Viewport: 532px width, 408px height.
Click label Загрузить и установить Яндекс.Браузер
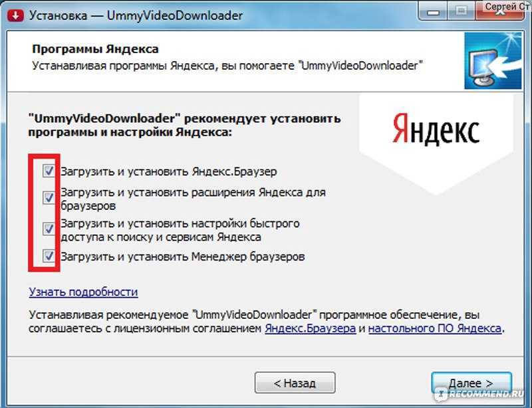coord(169,171)
